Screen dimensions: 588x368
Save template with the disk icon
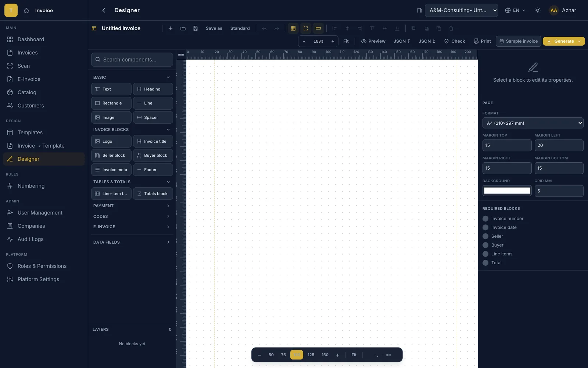[196, 28]
